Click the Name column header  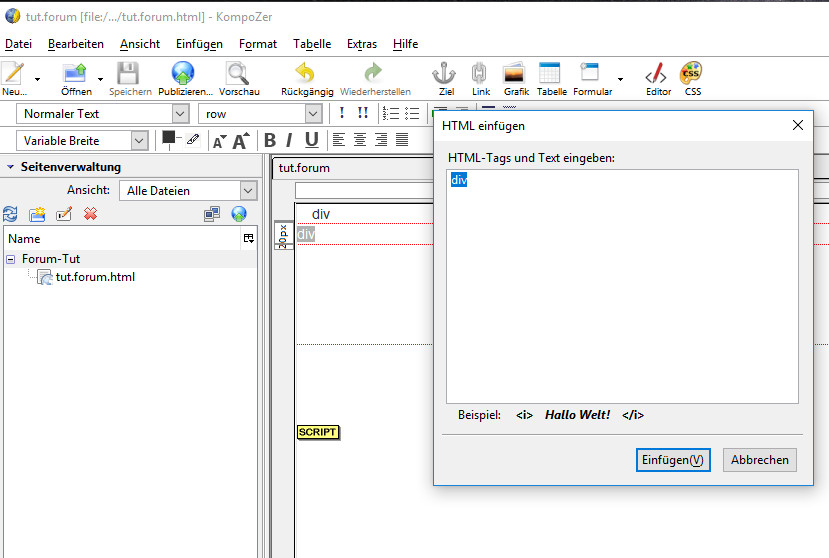pyautogui.click(x=123, y=239)
